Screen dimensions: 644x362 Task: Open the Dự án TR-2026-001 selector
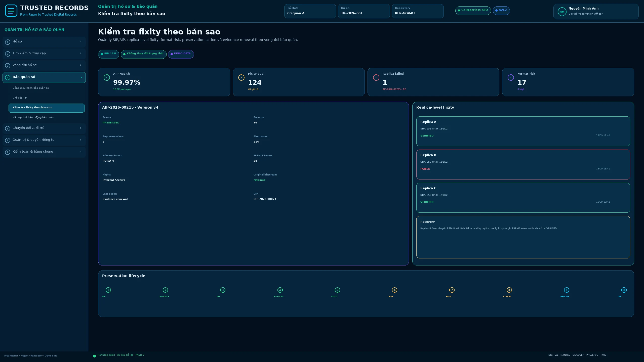pyautogui.click(x=364, y=11)
